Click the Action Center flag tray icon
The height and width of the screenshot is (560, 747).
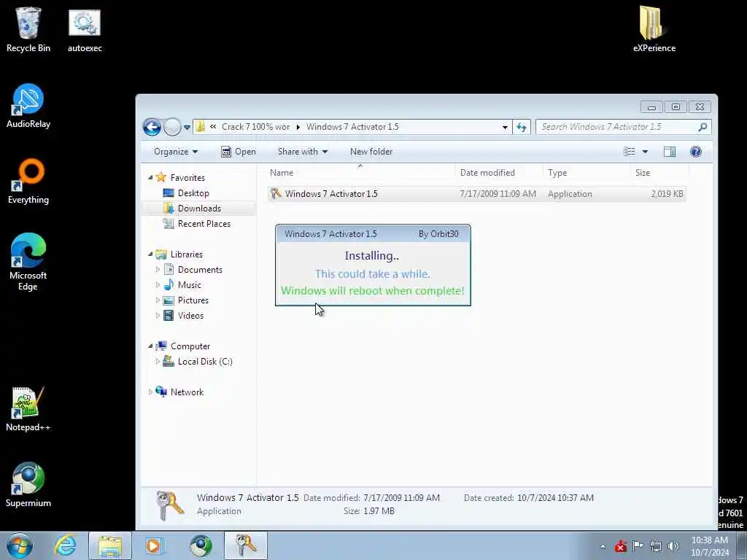tap(638, 546)
